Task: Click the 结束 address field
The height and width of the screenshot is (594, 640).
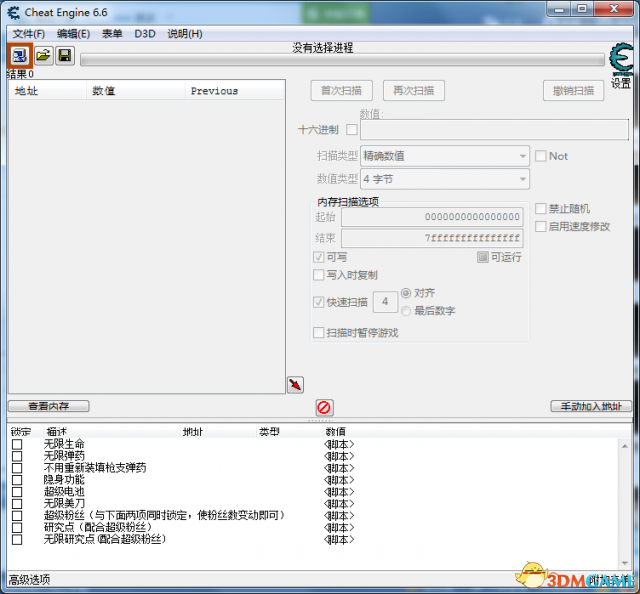Action: [x=432, y=238]
